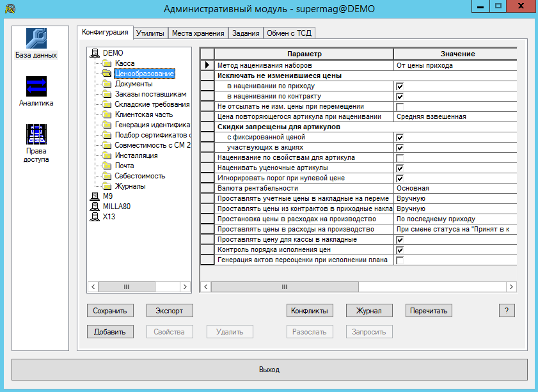Image resolution: width=538 pixels, height=392 pixels.
Task: Click the Инсталляция folder icon
Action: tap(107, 155)
